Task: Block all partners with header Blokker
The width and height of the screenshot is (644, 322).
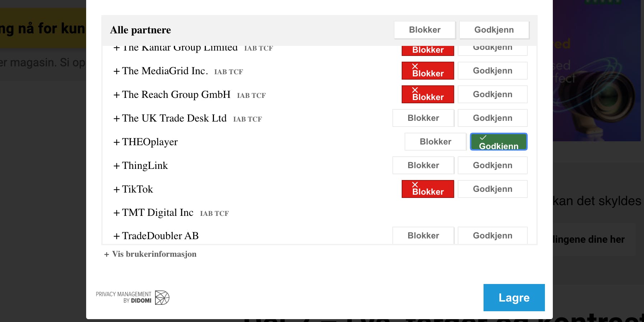Action: coord(425,30)
